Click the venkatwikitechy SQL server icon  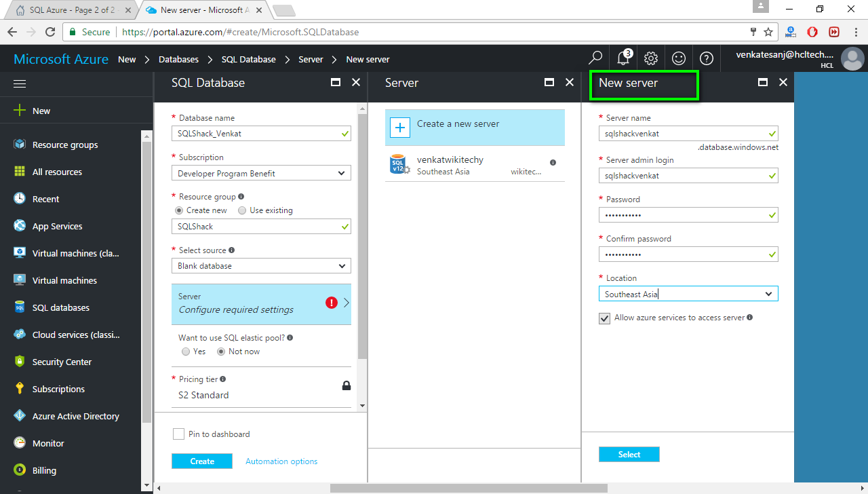point(398,164)
